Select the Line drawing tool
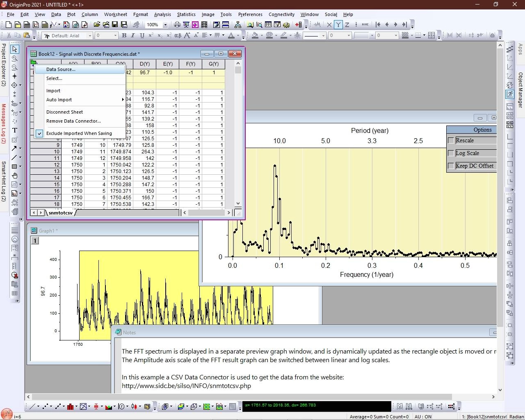Viewport: 525px width, 420px height. 14,157
